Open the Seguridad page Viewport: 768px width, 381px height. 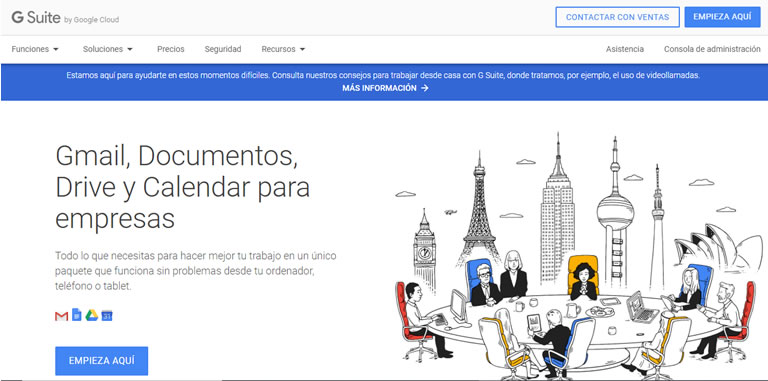[223, 49]
